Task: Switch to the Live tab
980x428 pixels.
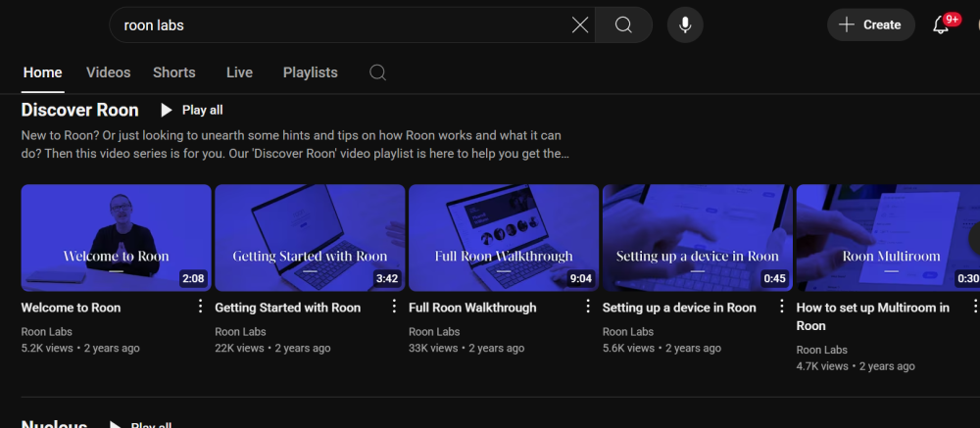Action: [239, 72]
